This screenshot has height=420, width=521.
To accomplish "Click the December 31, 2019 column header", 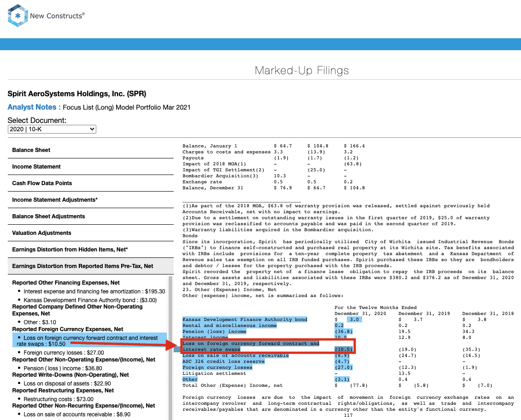I will pos(424,314).
